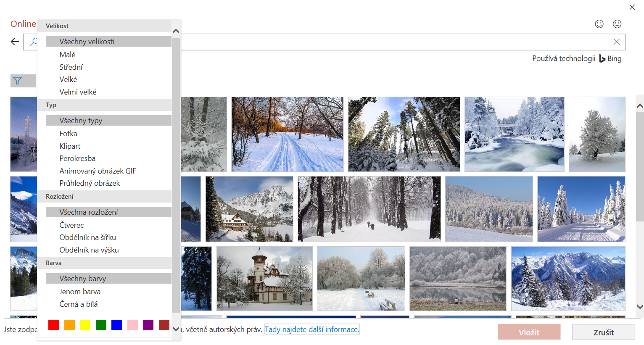Open the 'Tady najdete další informace' link

(311, 329)
